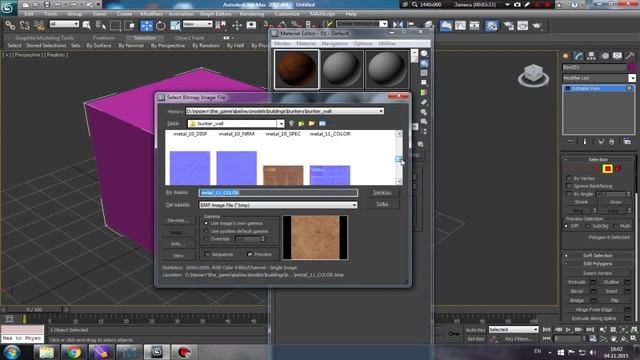
Task: Open the Modifiers menu
Action: coord(151,14)
